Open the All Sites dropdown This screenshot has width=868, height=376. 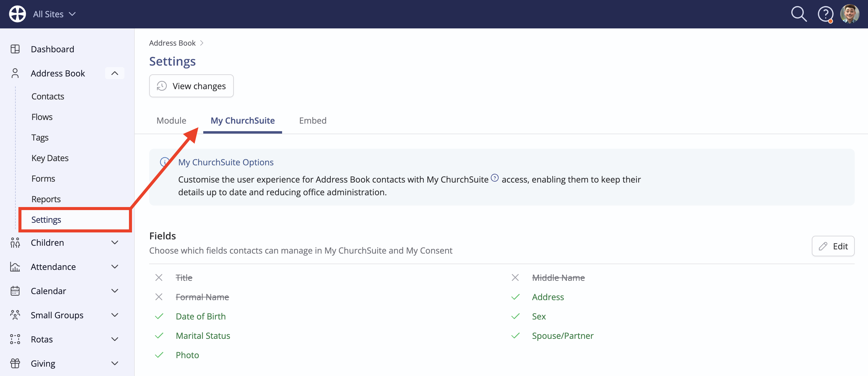click(54, 14)
